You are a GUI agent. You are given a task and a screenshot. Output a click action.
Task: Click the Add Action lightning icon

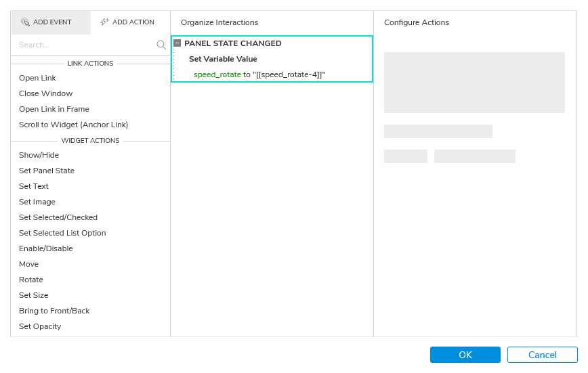pyautogui.click(x=104, y=22)
